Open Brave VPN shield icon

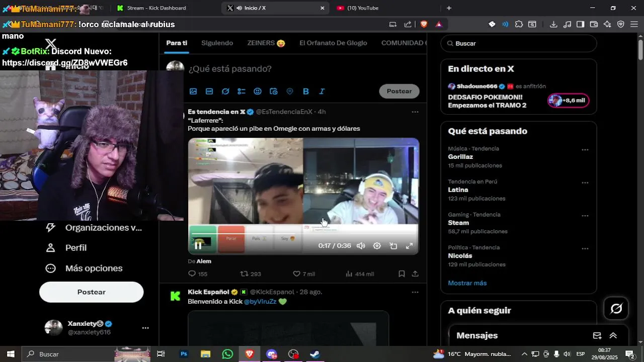[621, 24]
